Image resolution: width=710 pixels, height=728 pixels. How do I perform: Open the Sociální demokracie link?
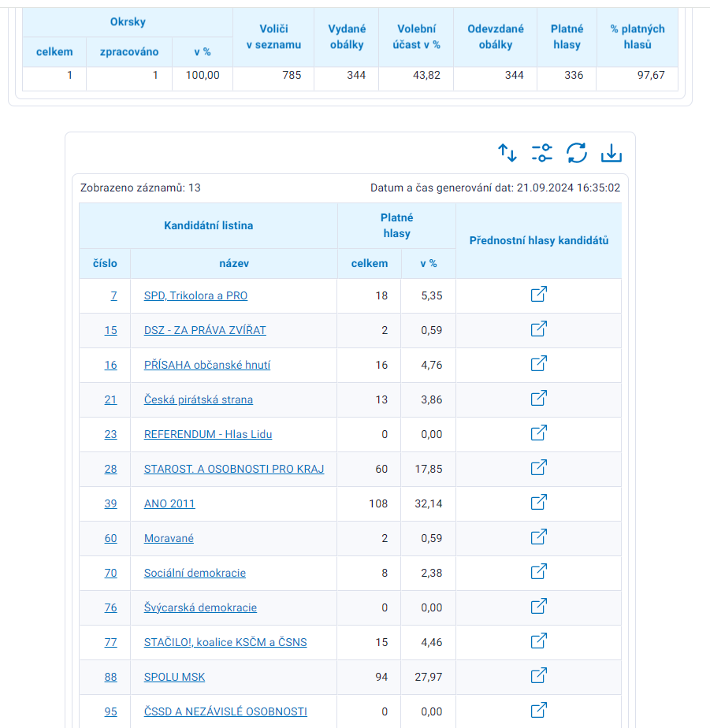tap(195, 573)
